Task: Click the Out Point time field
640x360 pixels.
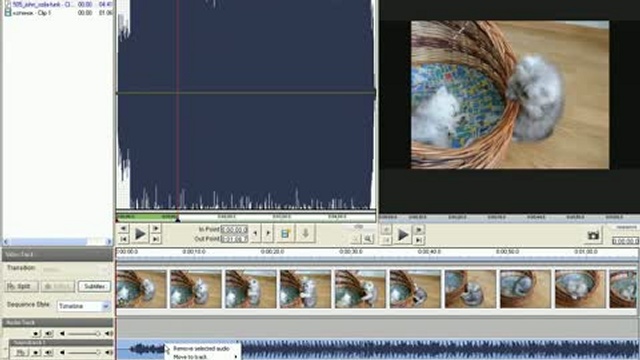Action: click(234, 239)
